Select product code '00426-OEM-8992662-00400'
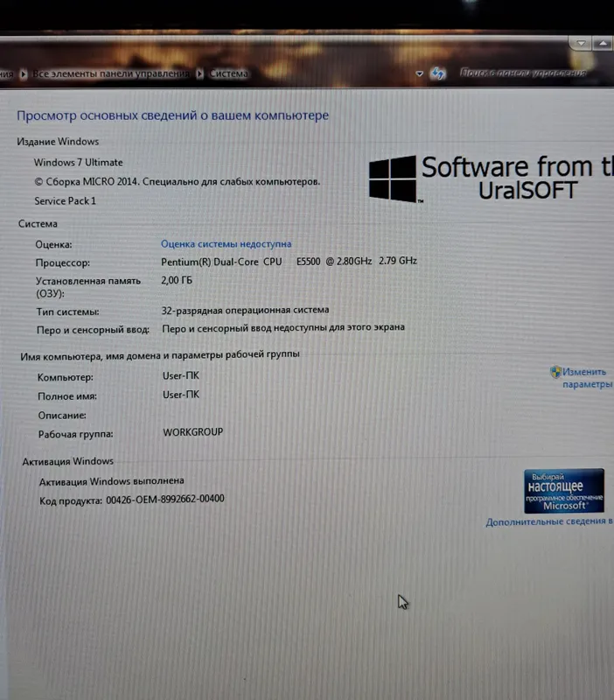Image resolution: width=614 pixels, height=700 pixels. (x=165, y=499)
